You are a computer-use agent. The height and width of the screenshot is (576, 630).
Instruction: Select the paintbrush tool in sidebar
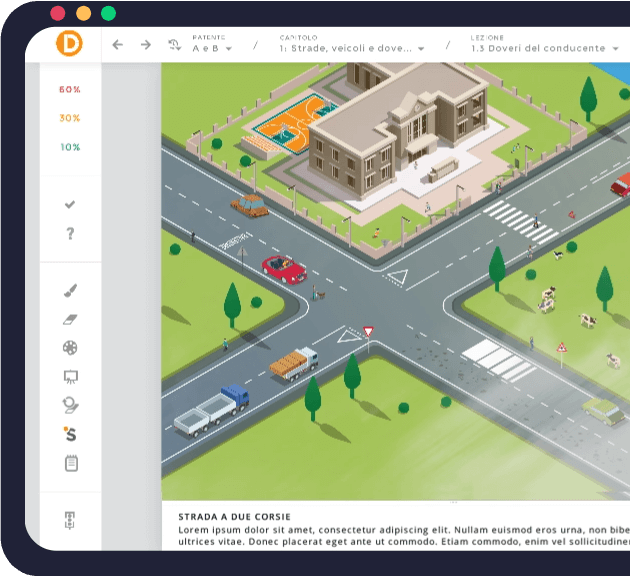tap(70, 290)
